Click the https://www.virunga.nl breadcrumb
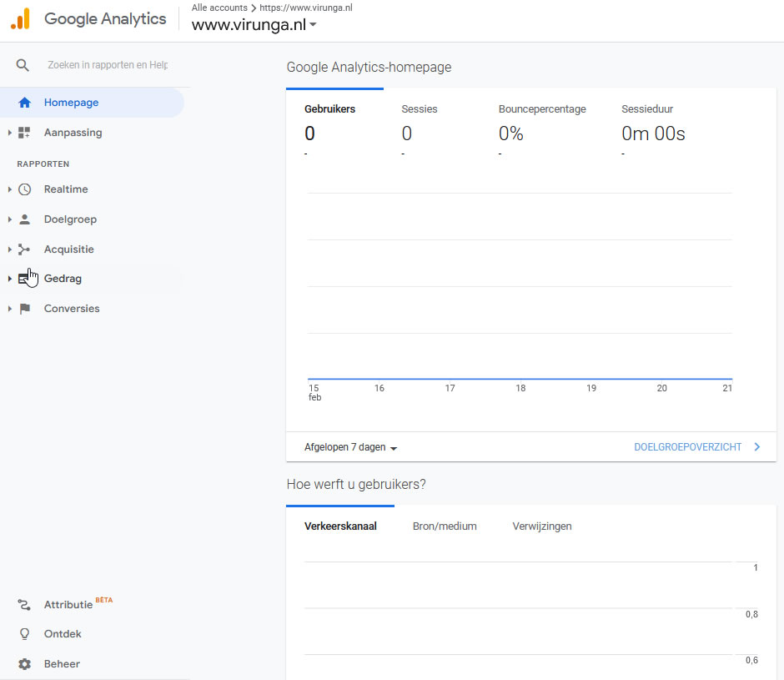 point(306,8)
